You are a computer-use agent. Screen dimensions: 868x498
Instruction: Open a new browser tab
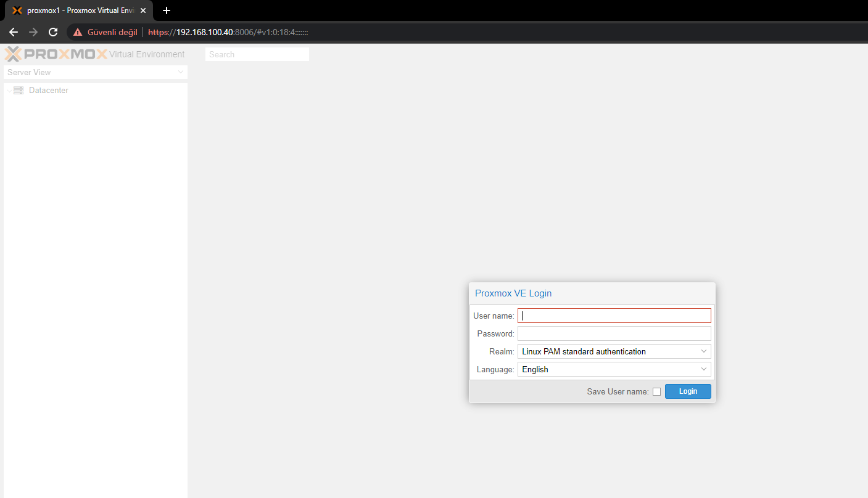(166, 10)
